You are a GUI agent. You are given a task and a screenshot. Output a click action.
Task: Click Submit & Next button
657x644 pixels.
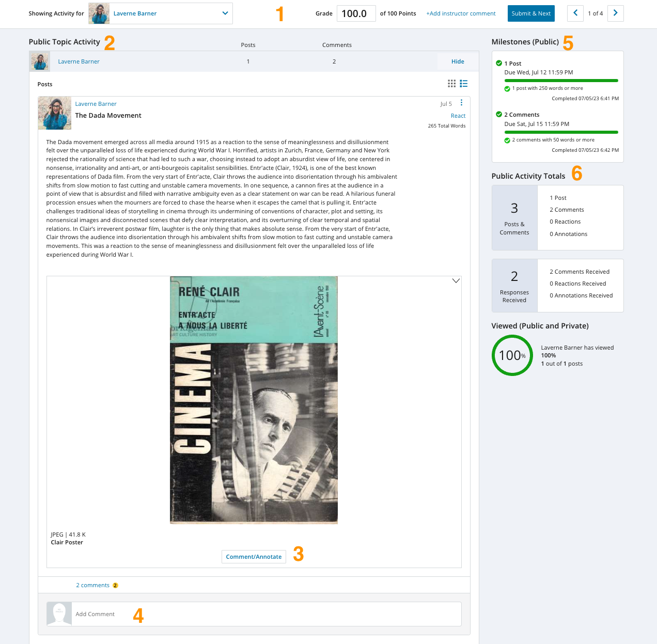531,13
